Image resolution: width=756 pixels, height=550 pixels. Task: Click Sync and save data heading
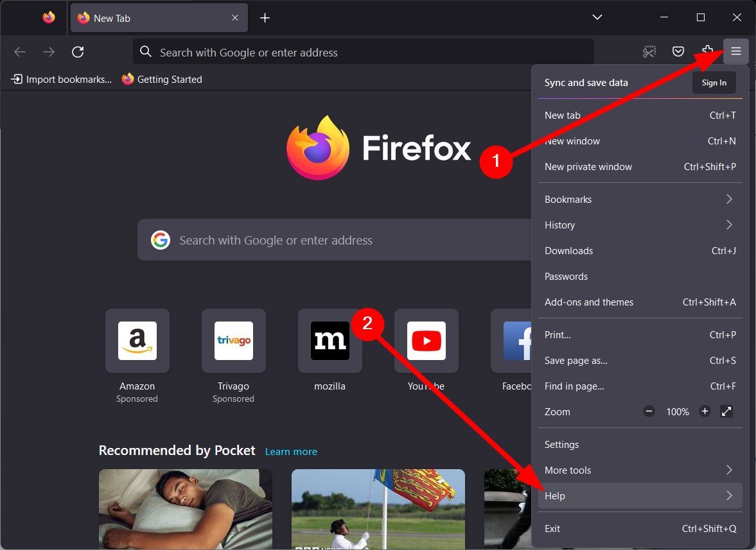(586, 82)
